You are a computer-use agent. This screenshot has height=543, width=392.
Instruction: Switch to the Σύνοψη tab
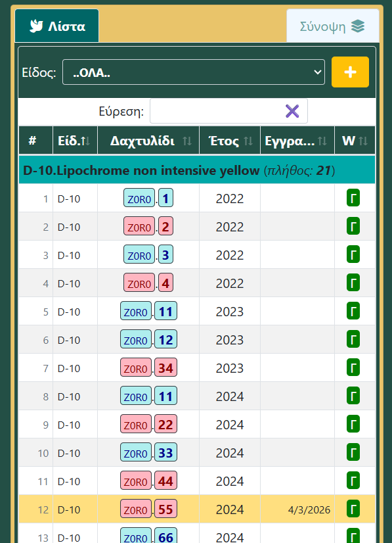click(x=332, y=26)
